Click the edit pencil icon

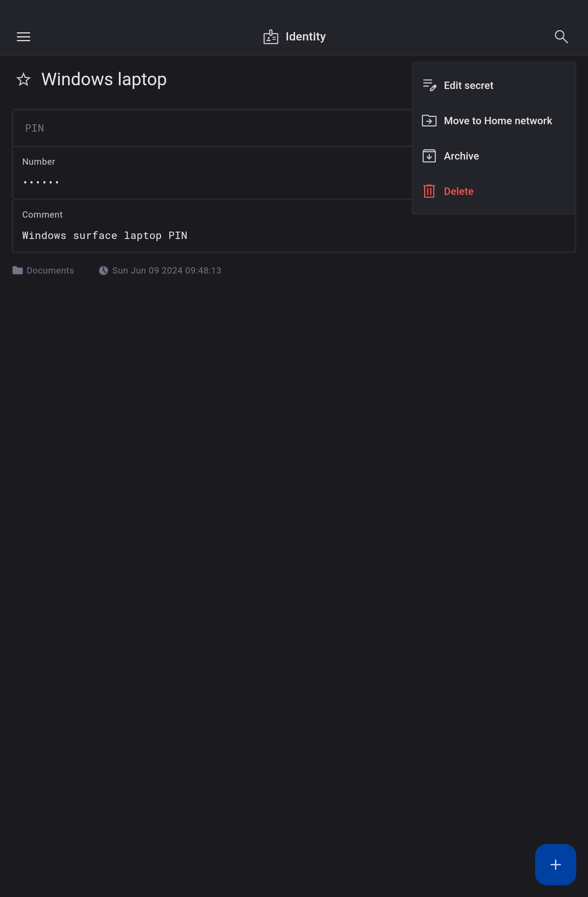[429, 85]
